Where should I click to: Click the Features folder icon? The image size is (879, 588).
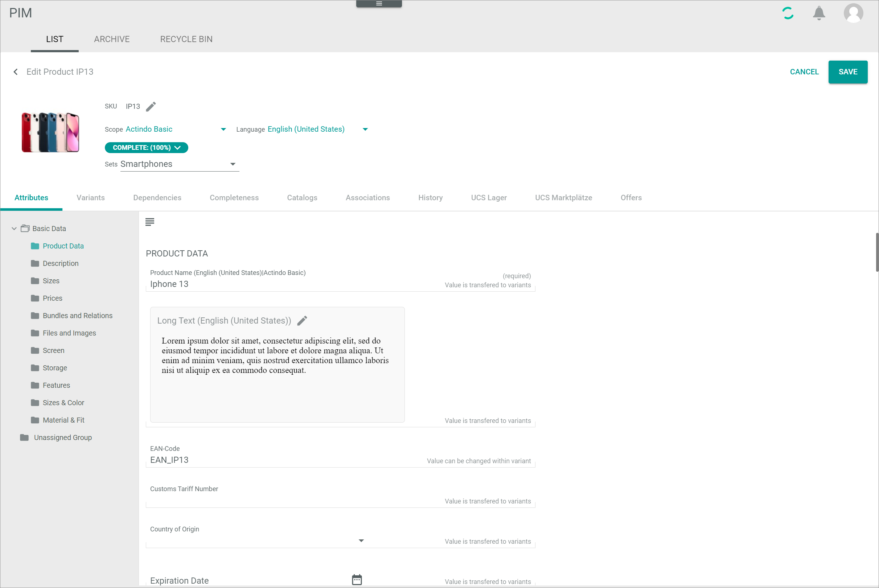[35, 385]
